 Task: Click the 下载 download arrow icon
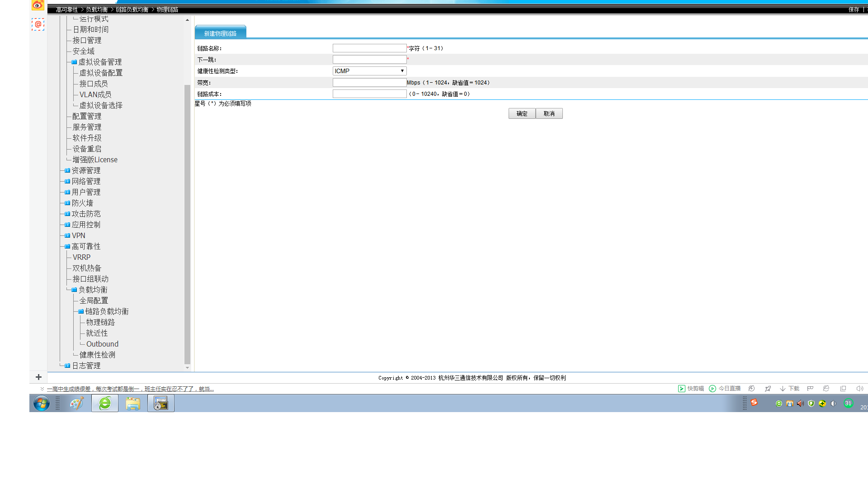783,389
